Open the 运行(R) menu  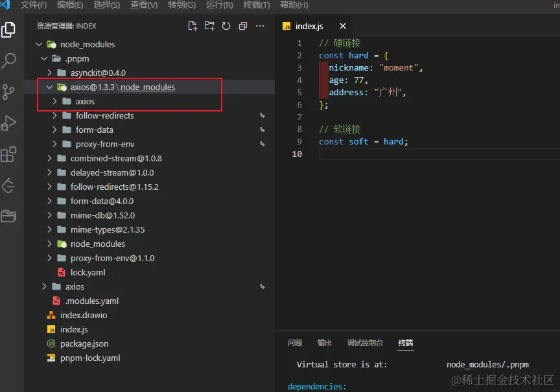[x=219, y=5]
